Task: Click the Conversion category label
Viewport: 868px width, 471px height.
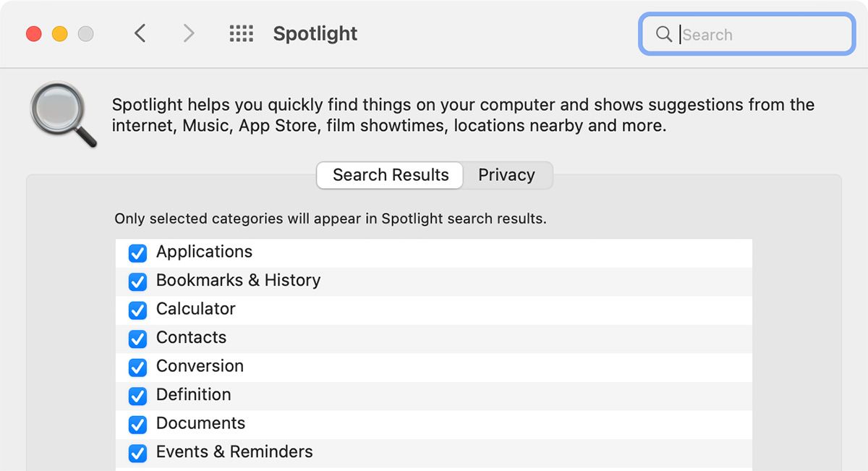Action: coord(200,367)
